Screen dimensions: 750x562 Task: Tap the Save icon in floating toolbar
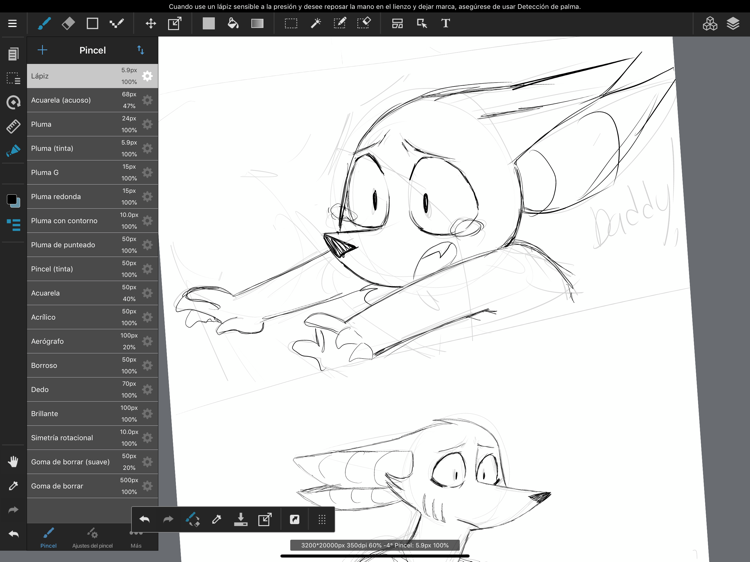click(x=241, y=520)
